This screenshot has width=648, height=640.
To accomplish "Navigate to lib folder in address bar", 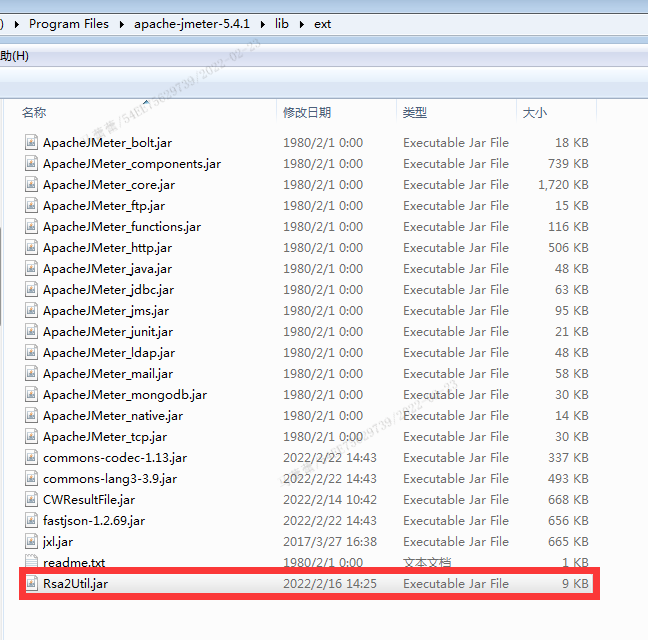I will pos(282,24).
